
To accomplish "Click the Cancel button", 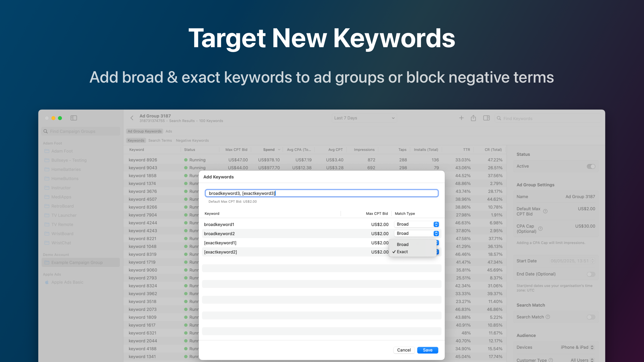I will (404, 350).
